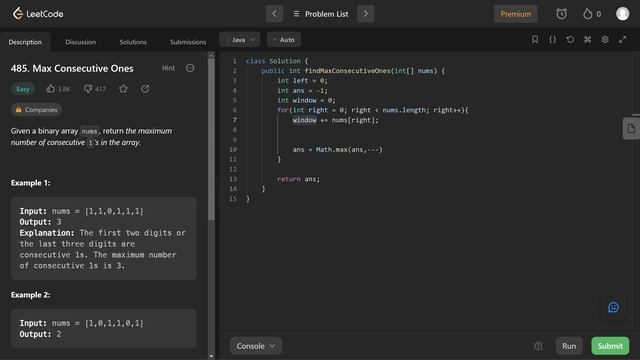640x360 pixels.
Task: Dislike the problem with thumbs down
Action: click(88, 89)
